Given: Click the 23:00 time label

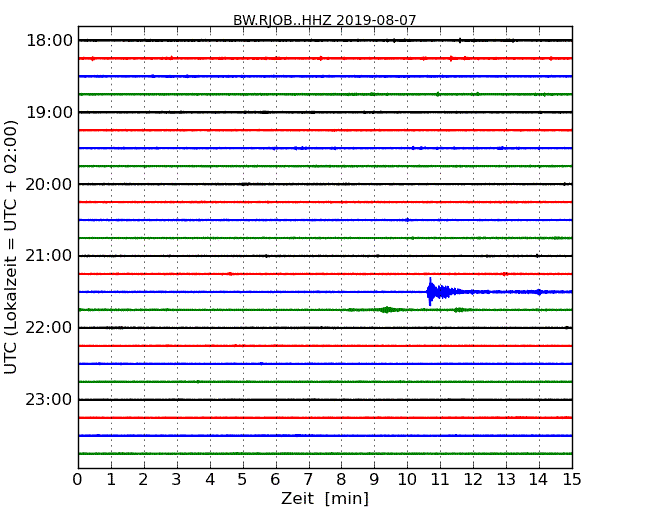Looking at the screenshot, I should (x=49, y=399).
